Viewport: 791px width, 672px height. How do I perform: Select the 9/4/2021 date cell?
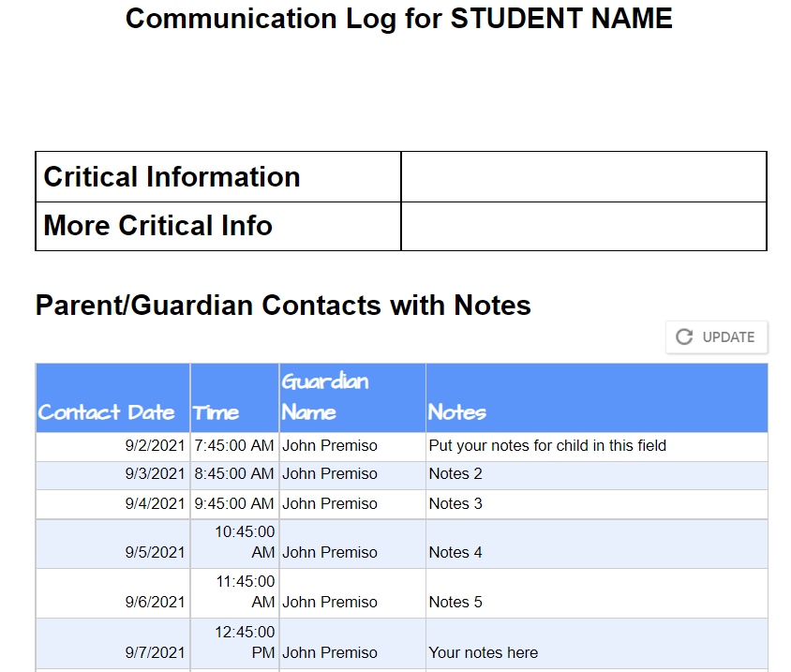[x=113, y=504]
